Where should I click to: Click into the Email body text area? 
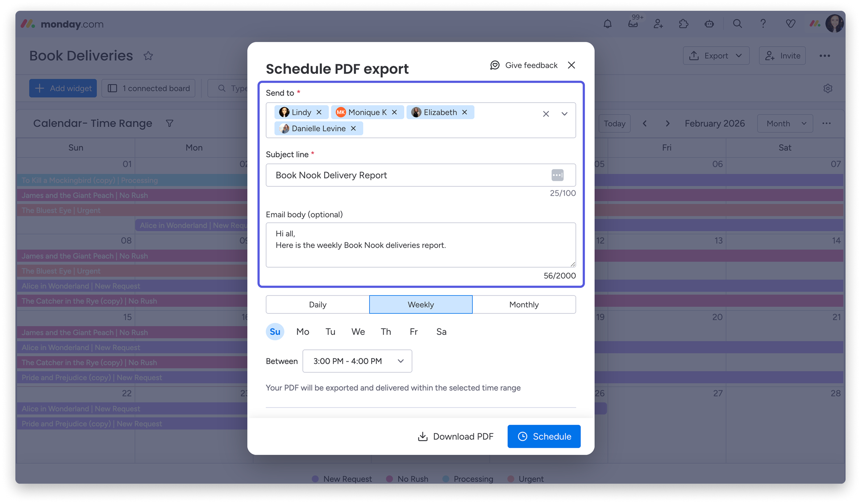(421, 245)
